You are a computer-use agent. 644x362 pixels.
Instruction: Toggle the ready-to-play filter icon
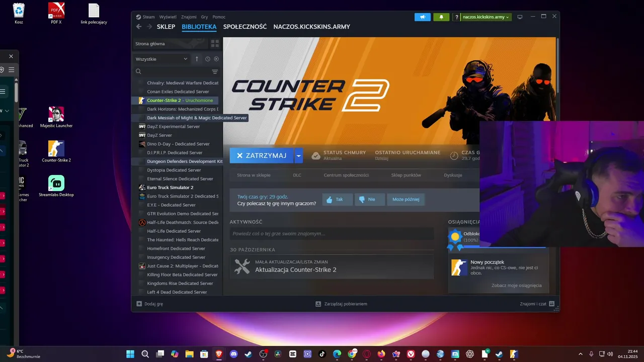(x=216, y=59)
